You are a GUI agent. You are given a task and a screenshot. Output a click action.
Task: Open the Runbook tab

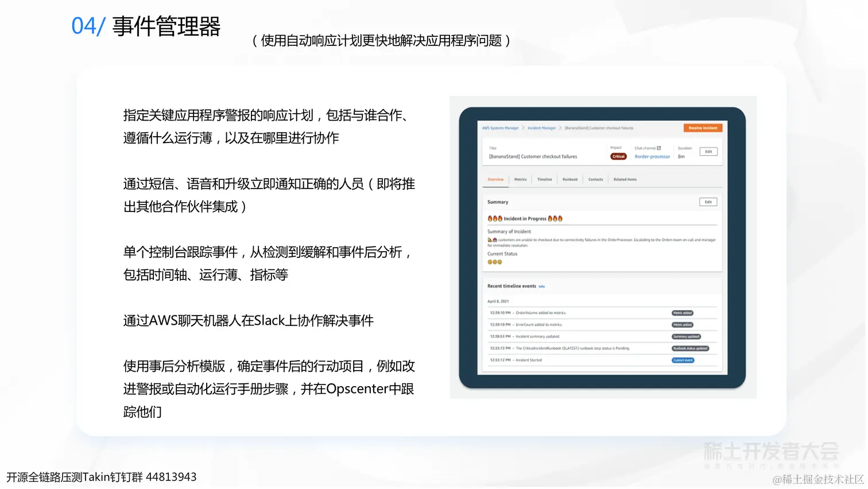click(570, 179)
